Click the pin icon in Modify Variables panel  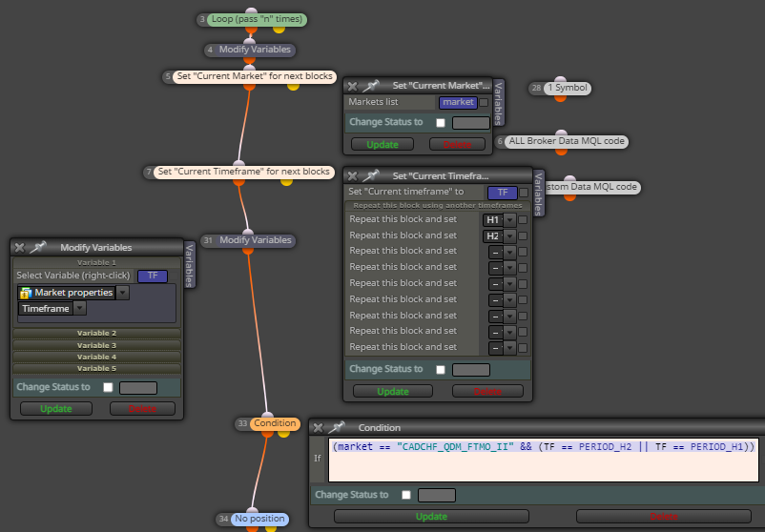pos(38,247)
